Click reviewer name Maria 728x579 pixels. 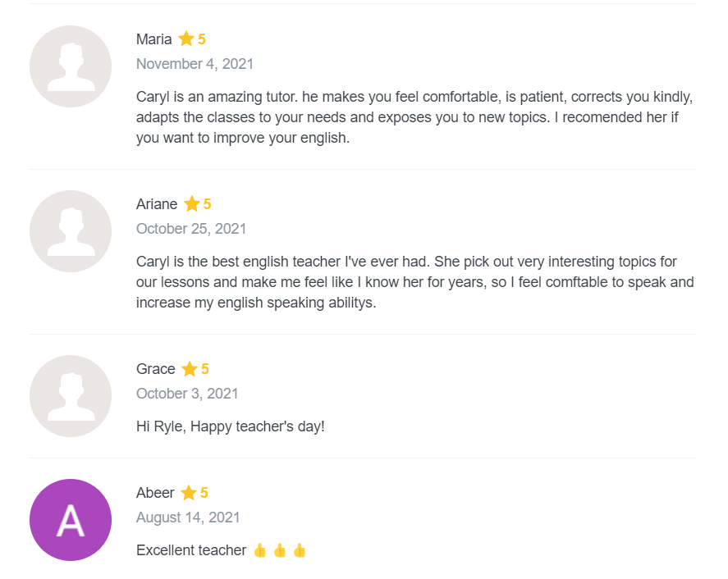tap(154, 39)
